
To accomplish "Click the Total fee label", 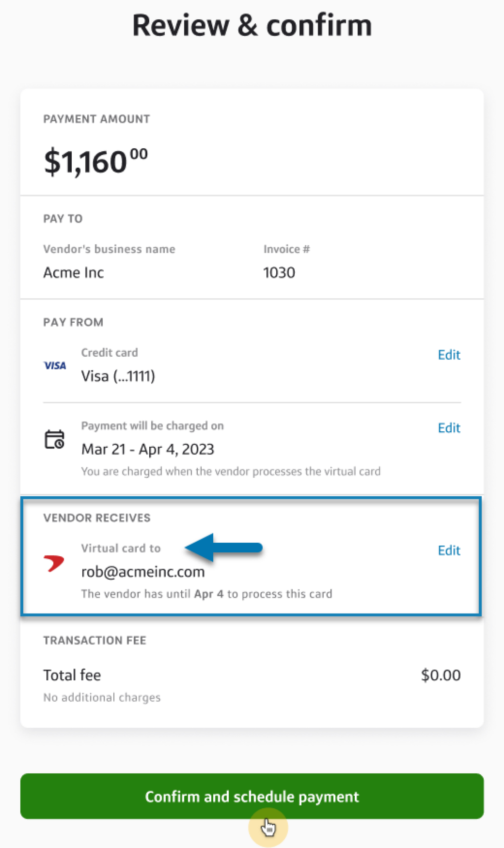I will click(x=72, y=675).
